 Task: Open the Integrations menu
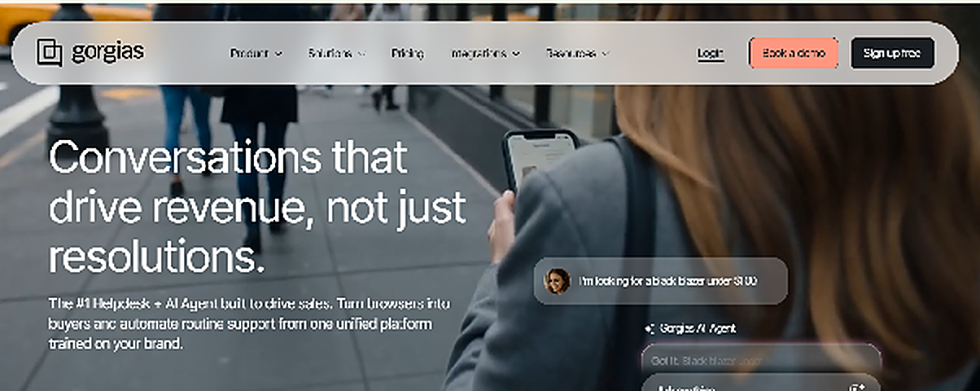pyautogui.click(x=479, y=53)
